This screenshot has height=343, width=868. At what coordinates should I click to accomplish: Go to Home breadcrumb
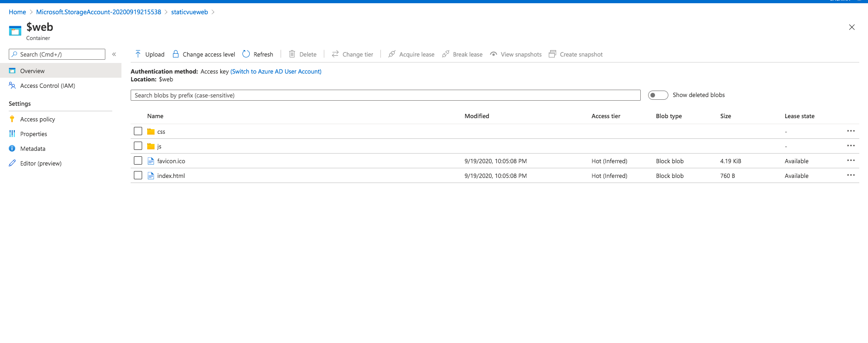click(17, 12)
